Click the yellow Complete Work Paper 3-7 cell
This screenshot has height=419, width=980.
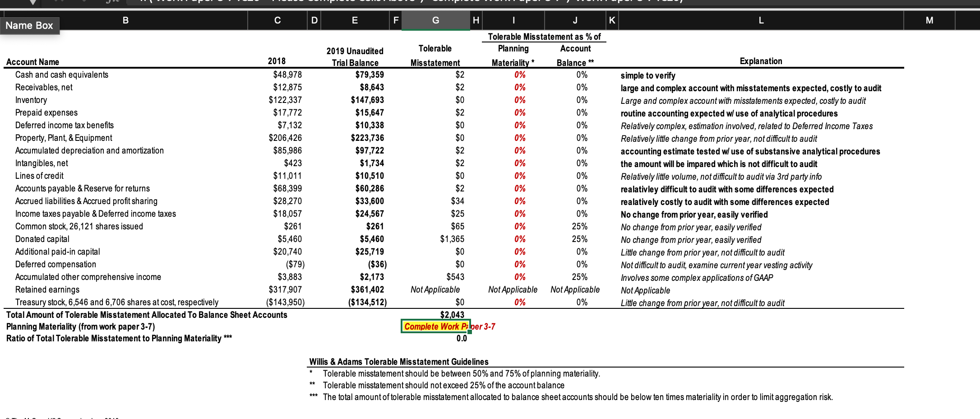coord(435,326)
